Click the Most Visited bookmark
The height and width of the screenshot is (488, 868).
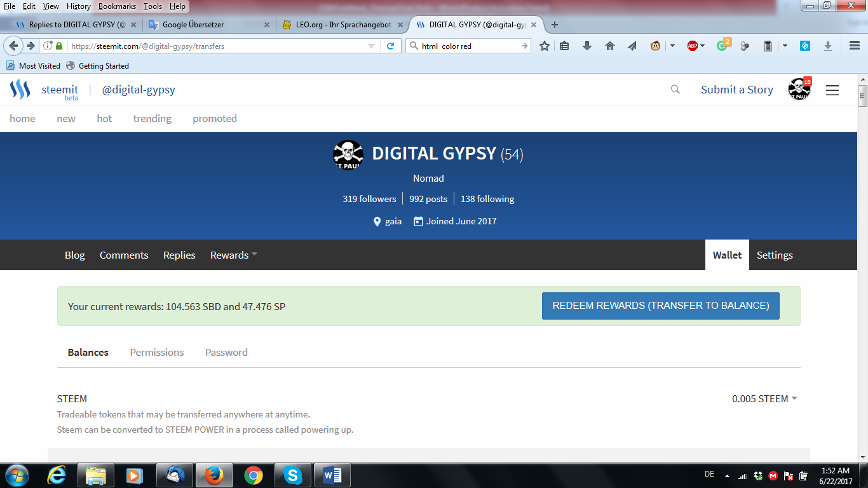coord(34,65)
